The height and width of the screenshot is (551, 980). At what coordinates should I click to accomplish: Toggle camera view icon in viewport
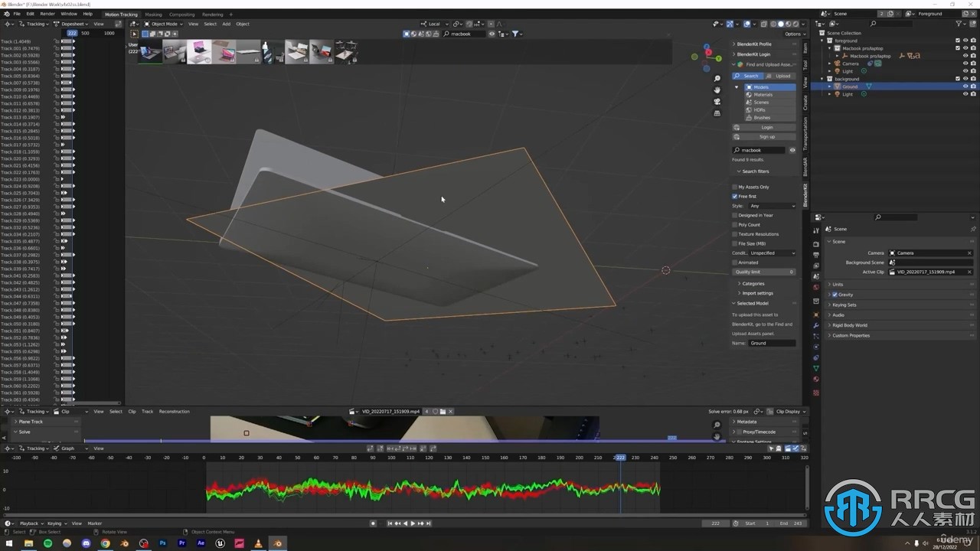[x=717, y=102]
